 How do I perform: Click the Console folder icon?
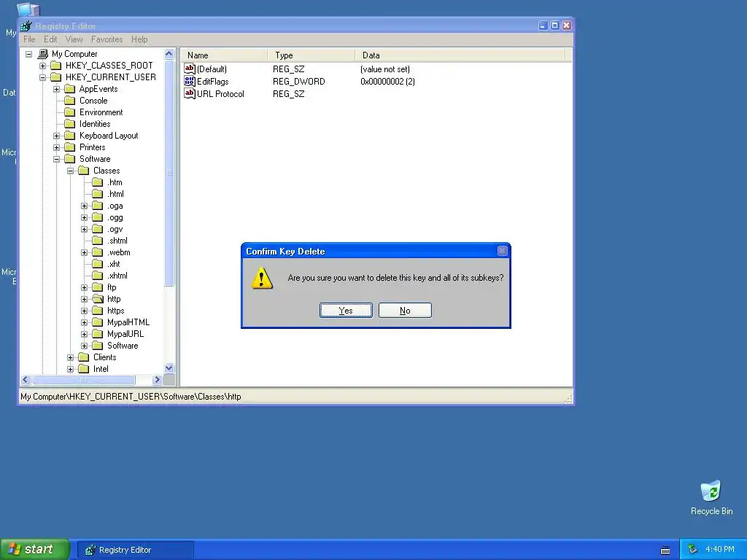(69, 101)
